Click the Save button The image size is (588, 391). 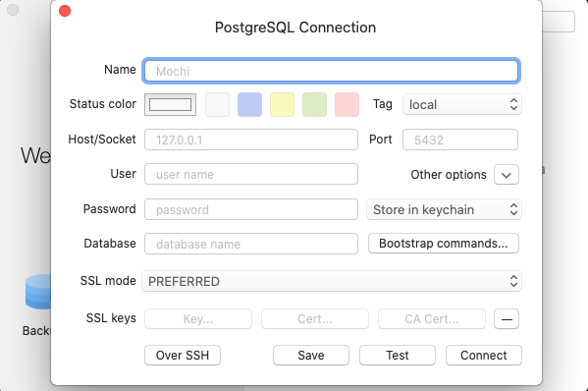(x=311, y=355)
